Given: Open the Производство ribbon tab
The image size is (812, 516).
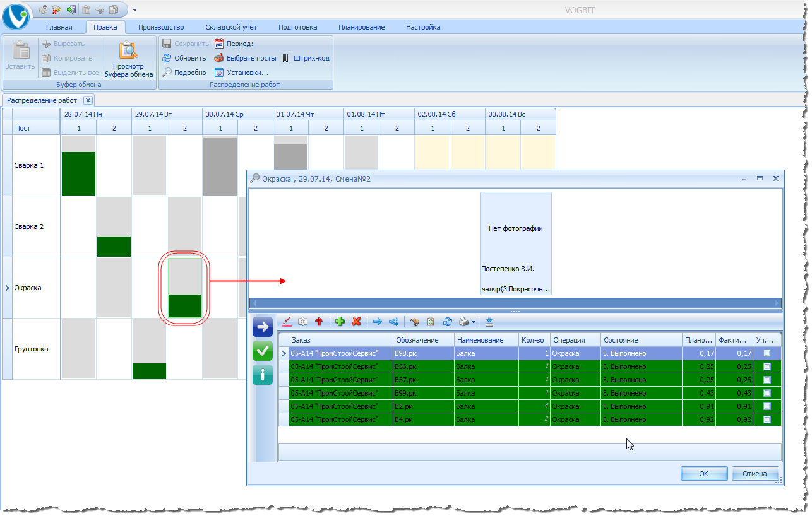Looking at the screenshot, I should [x=161, y=27].
